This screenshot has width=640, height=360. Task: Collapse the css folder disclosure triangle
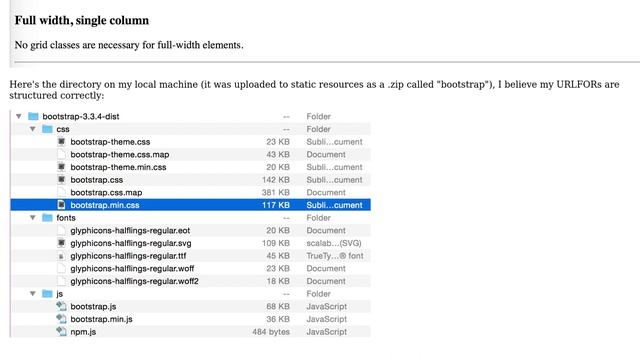(33, 129)
